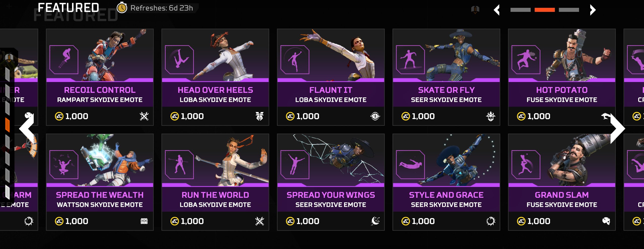This screenshot has width=644, height=249.
Task: Select the third page indicator bar
Action: (569, 10)
